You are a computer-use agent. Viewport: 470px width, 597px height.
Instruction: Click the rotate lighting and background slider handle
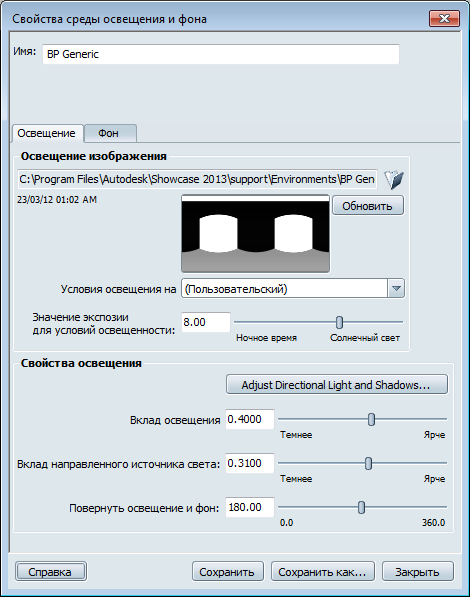point(361,507)
